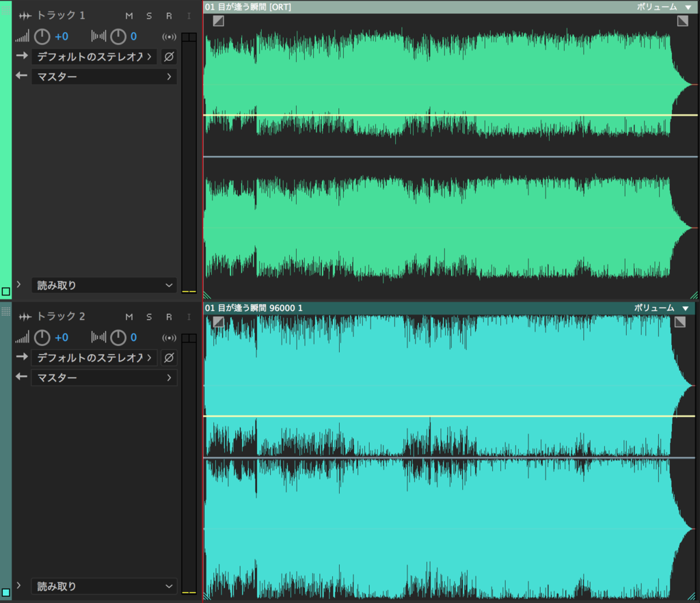700x603 pixels.
Task: Click Track 2 volume level bars icon
Action: click(23, 337)
